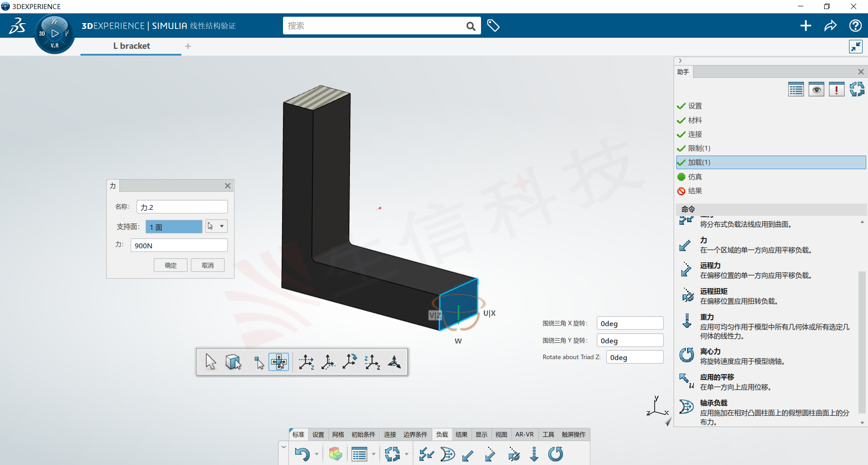The image size is (868, 465).
Task: Click the dashed plane triad icon
Action: [328, 362]
